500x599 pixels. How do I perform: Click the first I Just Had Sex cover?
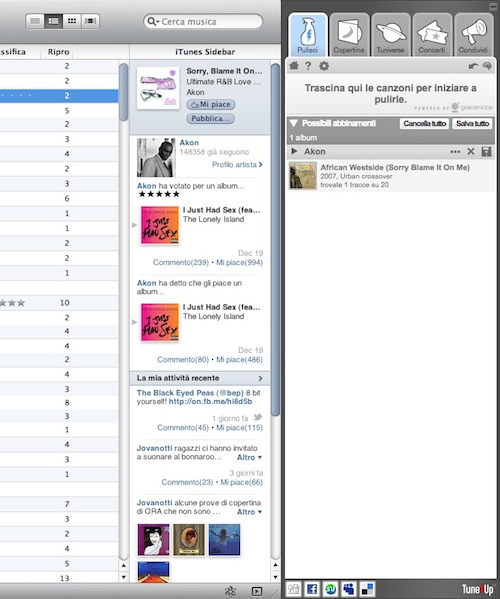point(160,225)
